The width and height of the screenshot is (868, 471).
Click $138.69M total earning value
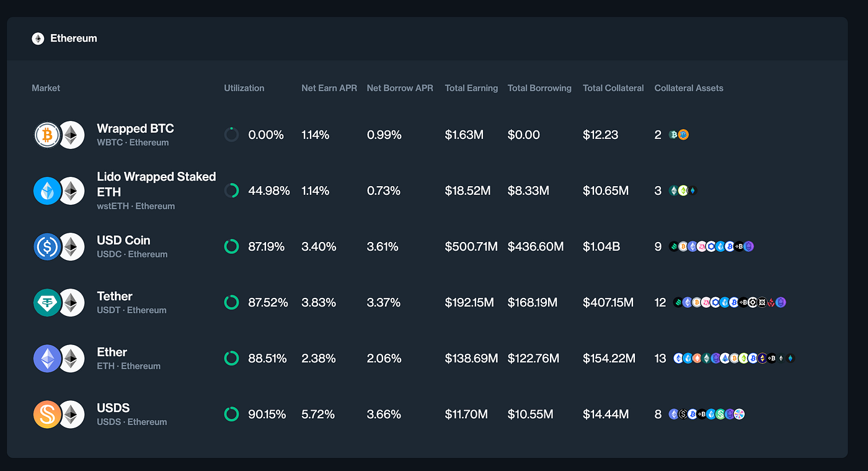pyautogui.click(x=471, y=358)
